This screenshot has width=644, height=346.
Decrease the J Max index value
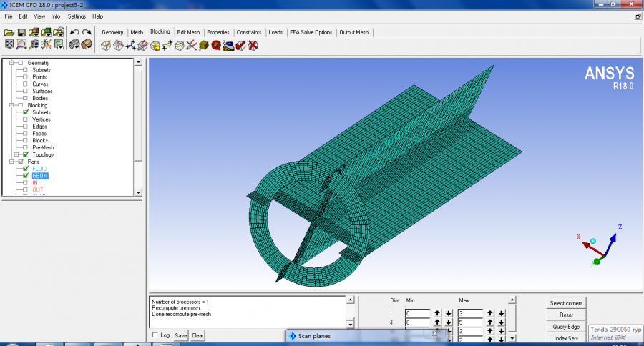point(502,322)
